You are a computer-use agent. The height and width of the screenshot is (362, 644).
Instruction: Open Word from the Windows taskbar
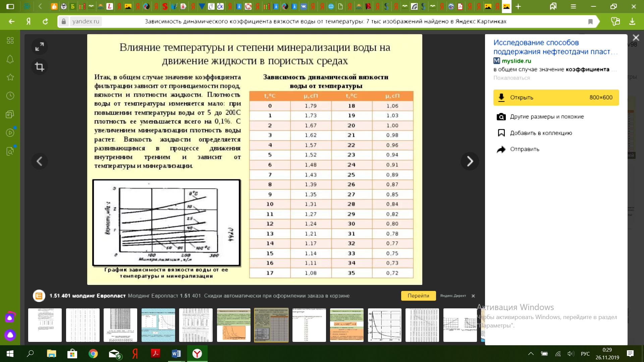click(x=176, y=354)
